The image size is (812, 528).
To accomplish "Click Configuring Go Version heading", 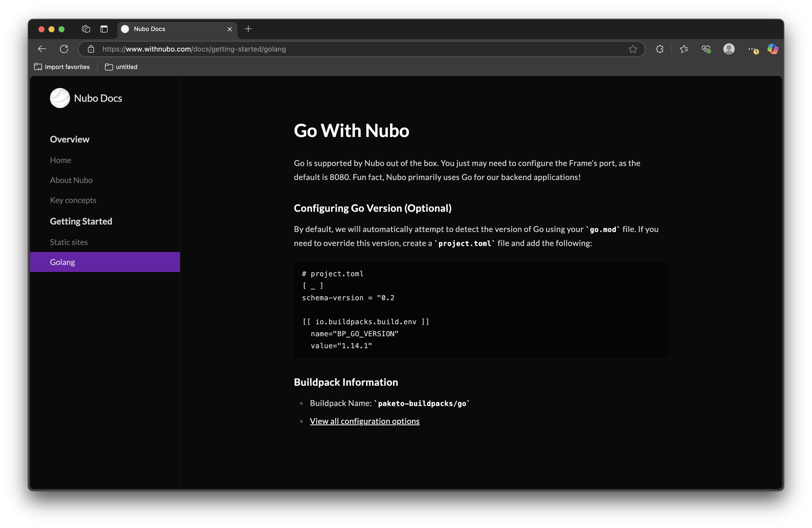I will pyautogui.click(x=372, y=208).
